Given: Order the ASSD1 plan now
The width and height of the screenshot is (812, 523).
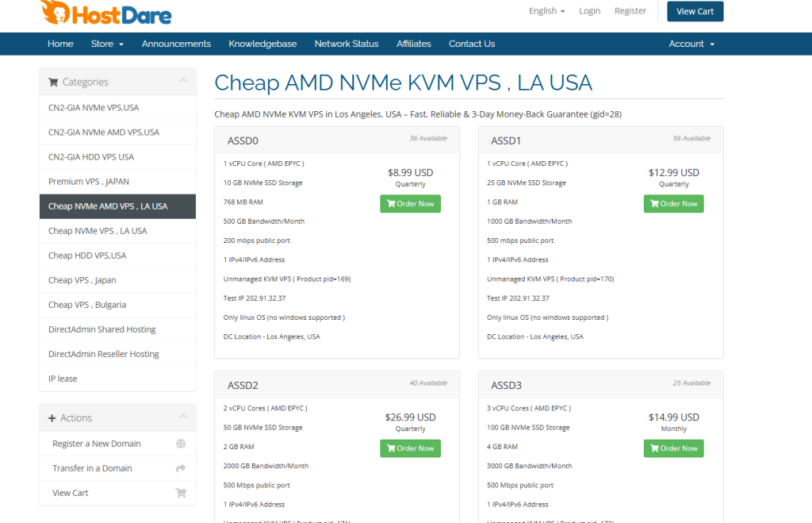Looking at the screenshot, I should [674, 204].
